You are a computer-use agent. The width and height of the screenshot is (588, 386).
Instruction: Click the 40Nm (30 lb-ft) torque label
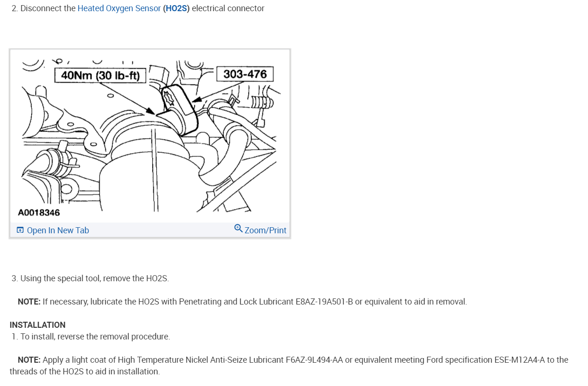(x=101, y=75)
